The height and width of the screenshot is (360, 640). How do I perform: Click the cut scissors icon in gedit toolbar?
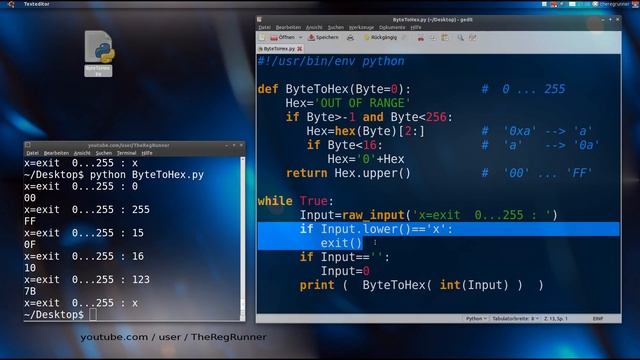pos(420,38)
